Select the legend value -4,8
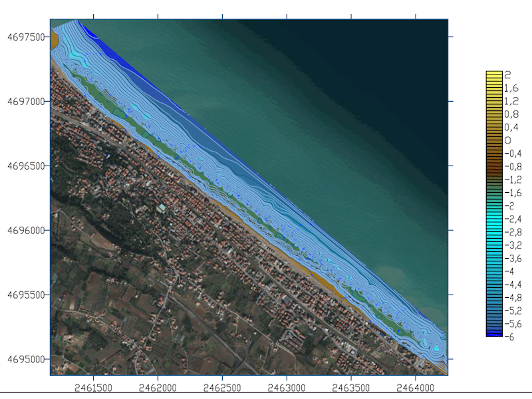 click(513, 298)
